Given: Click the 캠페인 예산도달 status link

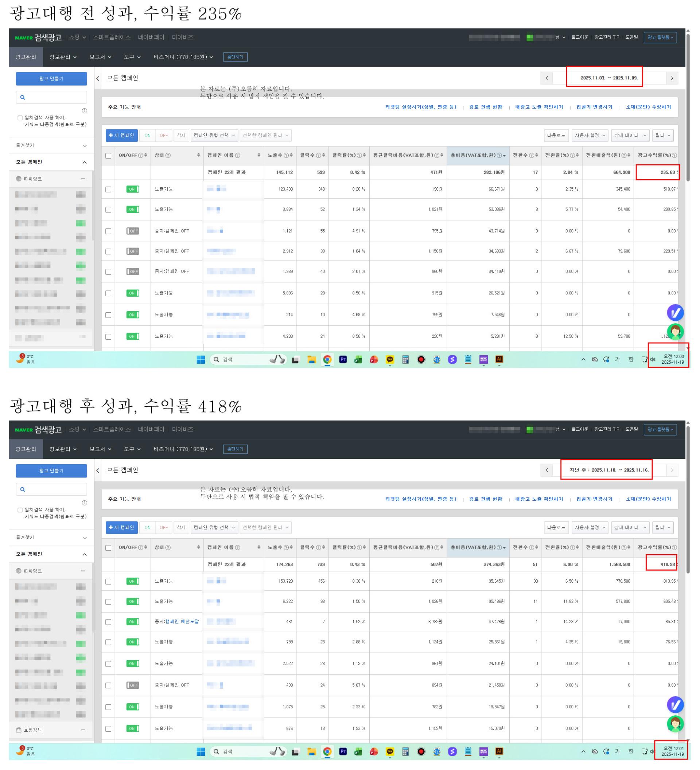Looking at the screenshot, I should point(182,622).
